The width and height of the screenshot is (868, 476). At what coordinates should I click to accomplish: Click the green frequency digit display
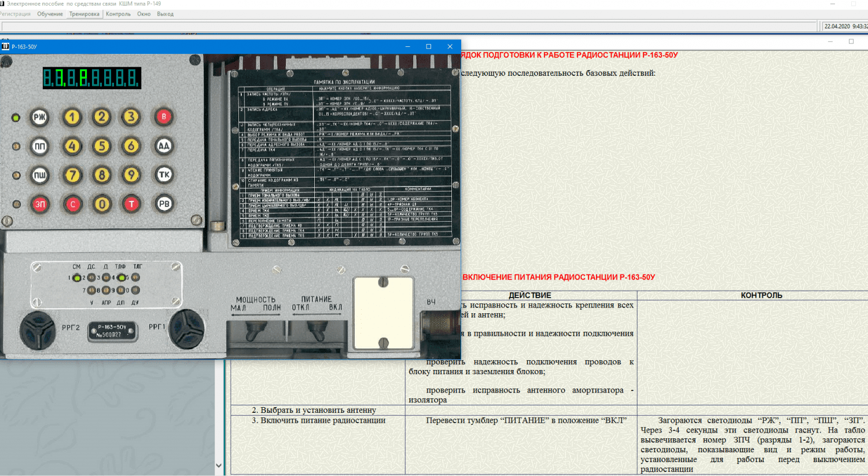click(92, 78)
